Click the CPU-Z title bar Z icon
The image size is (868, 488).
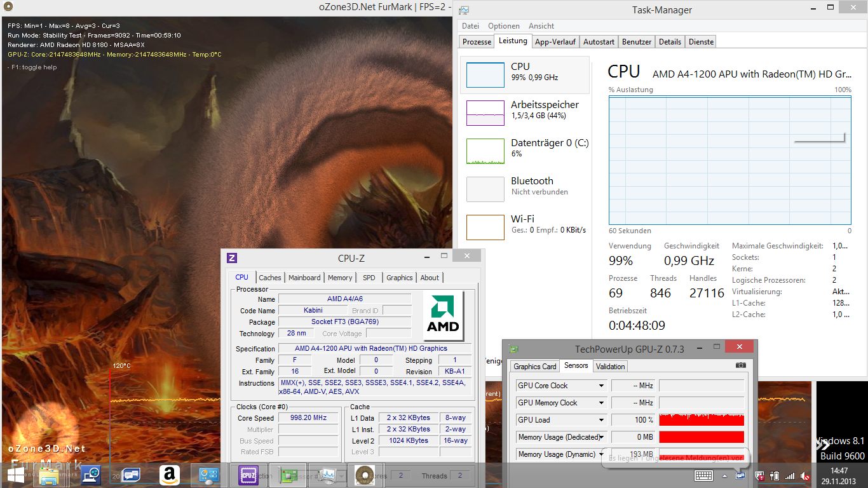pos(232,258)
